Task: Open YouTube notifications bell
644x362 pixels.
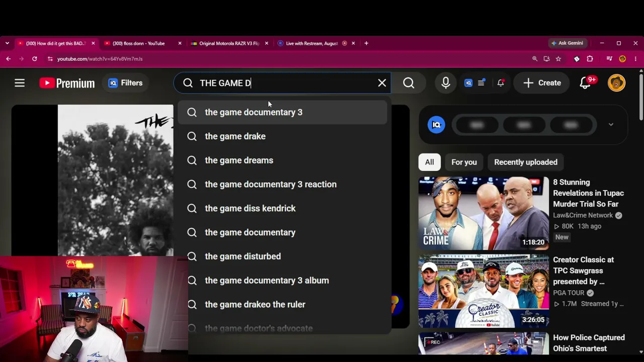Action: pos(585,83)
